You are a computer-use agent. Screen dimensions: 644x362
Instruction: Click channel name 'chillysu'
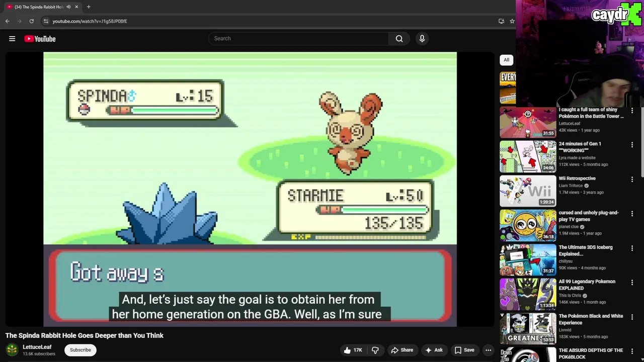(x=566, y=261)
